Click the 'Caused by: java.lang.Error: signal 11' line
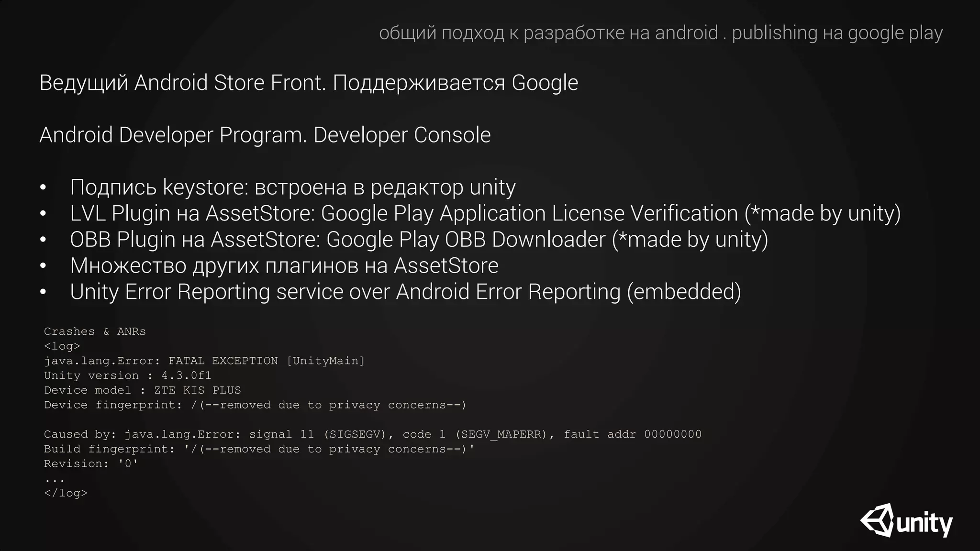The image size is (980, 551). [373, 434]
